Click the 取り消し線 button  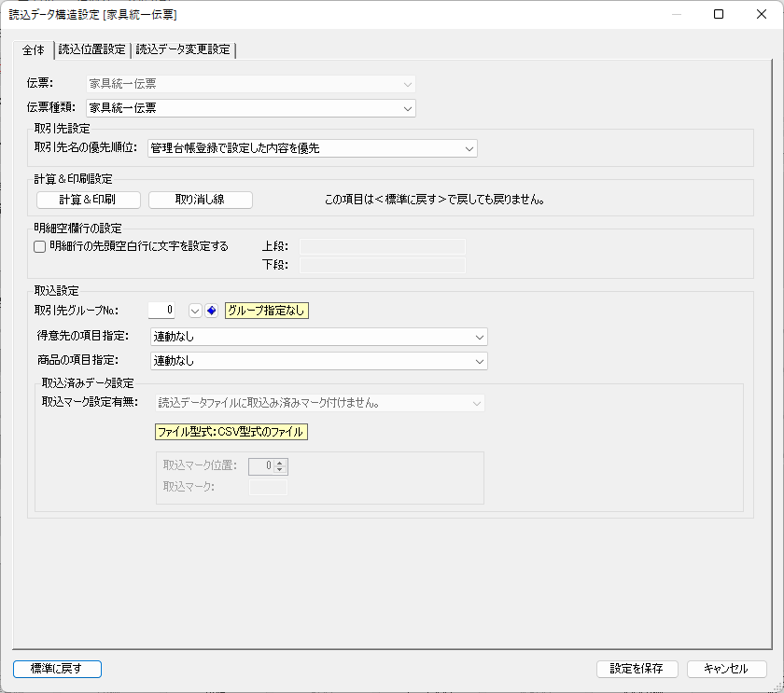pyautogui.click(x=201, y=200)
